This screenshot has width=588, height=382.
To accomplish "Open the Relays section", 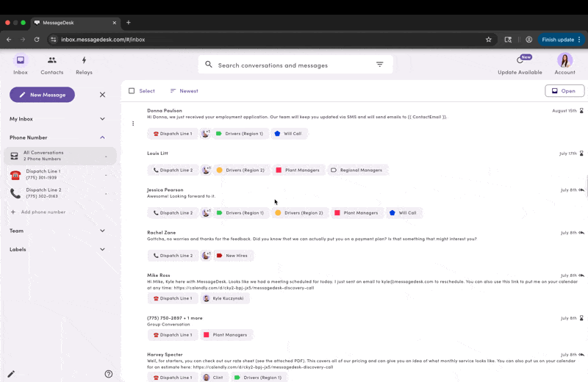I will [84, 65].
